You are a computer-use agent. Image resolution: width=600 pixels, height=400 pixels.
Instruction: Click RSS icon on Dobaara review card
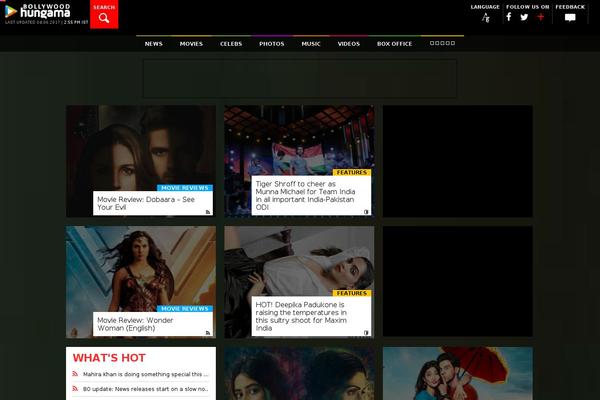(208, 212)
